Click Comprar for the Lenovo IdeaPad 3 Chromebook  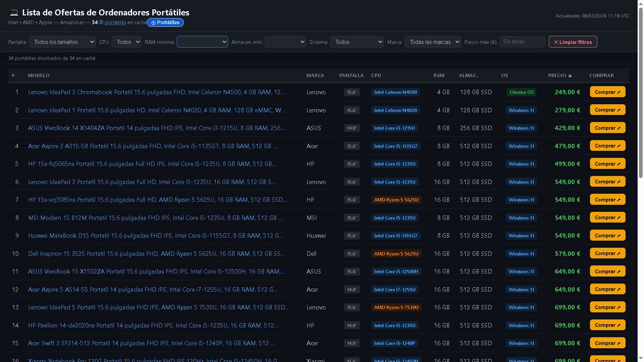tap(607, 92)
